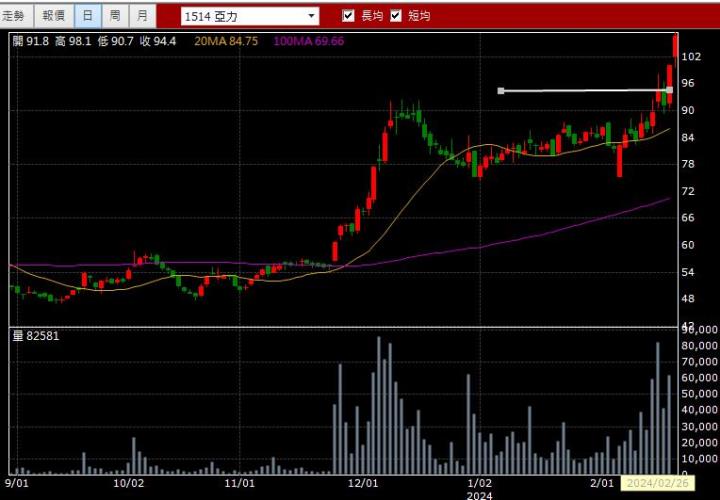
Task: Click the 量 82581 volume label
Action: coord(36,336)
